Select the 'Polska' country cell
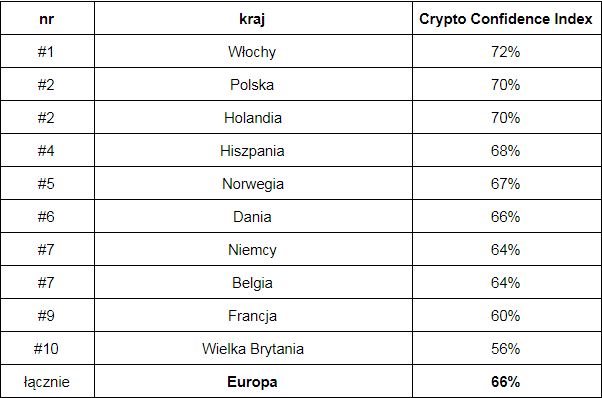The image size is (602, 398). tap(252, 85)
